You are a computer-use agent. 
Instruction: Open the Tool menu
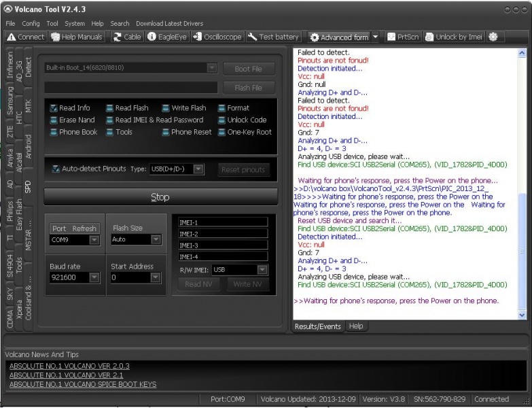(52, 23)
